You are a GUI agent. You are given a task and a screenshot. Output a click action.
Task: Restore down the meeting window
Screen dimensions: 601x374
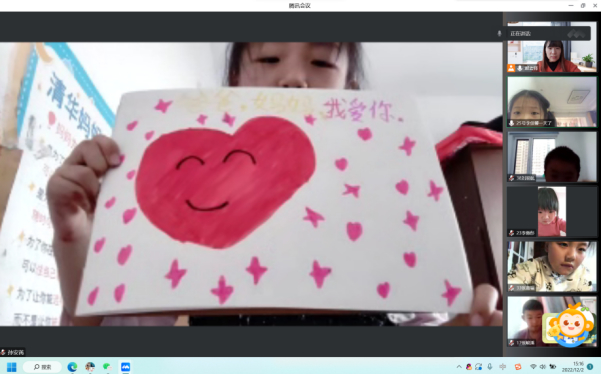coord(583,5)
